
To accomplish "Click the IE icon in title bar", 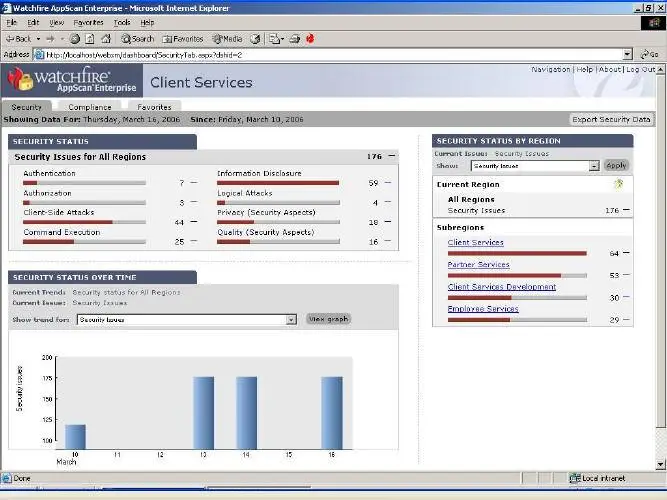I will pyautogui.click(x=6, y=8).
